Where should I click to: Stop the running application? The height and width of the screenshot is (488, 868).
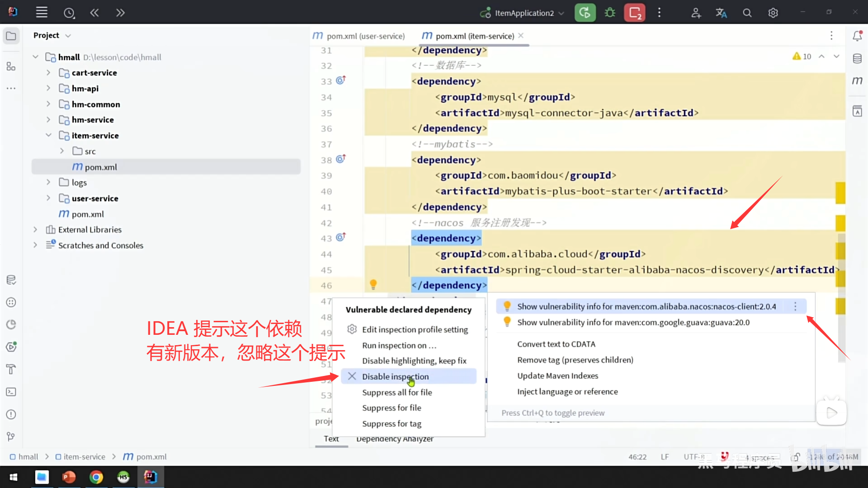pos(634,12)
